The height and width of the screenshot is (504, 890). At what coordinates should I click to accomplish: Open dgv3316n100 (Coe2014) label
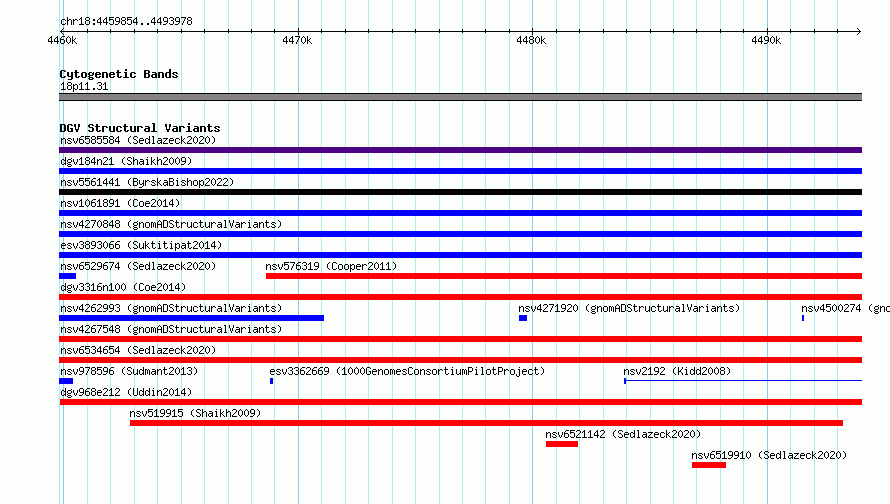(x=123, y=287)
